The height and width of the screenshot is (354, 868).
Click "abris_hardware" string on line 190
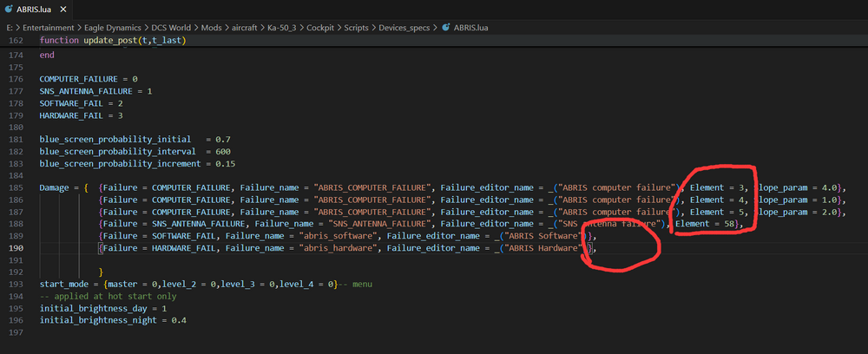[338, 248]
